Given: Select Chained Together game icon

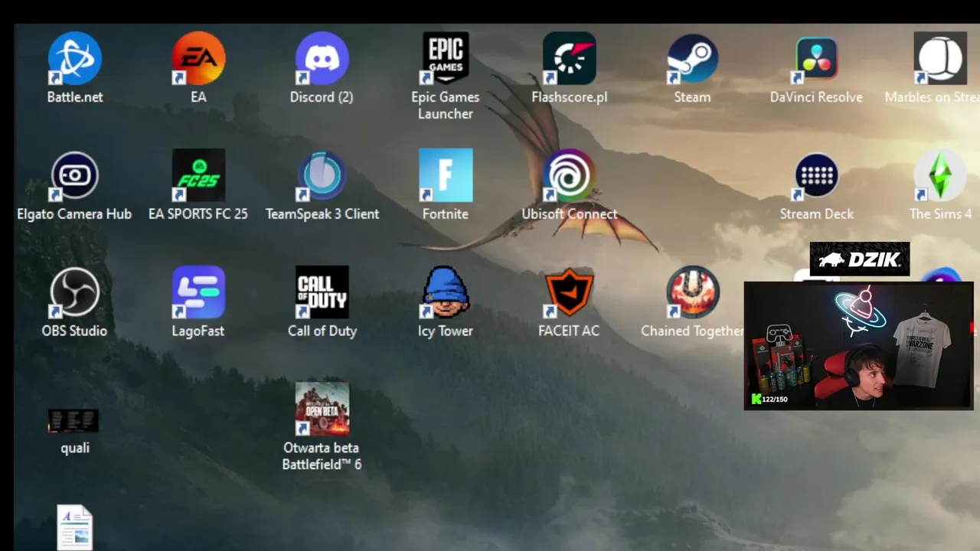Looking at the screenshot, I should [x=692, y=292].
